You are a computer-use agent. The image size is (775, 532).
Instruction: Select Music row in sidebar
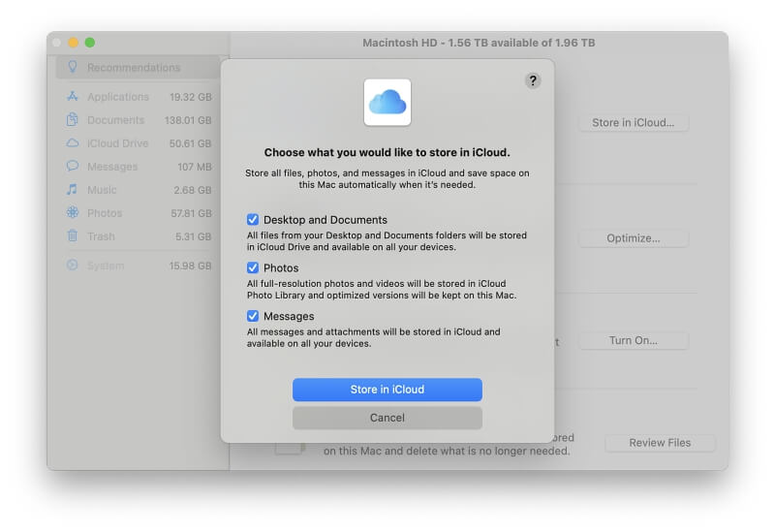(x=138, y=189)
